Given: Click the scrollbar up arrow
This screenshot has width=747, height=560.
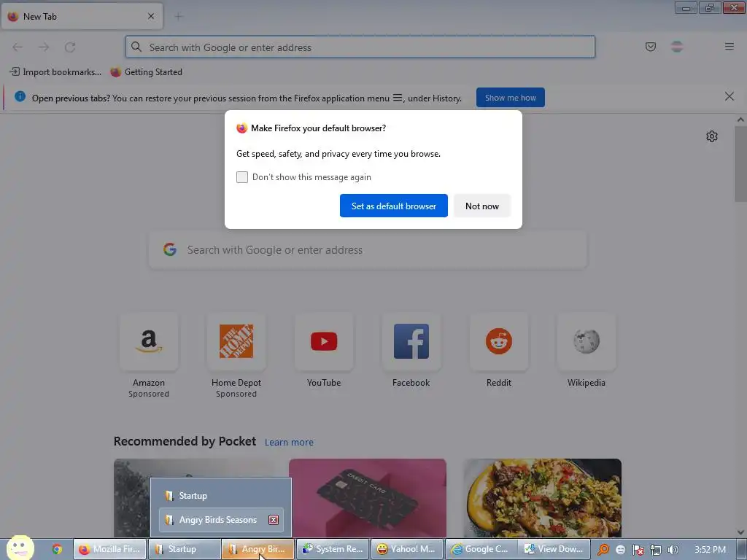Looking at the screenshot, I should (x=740, y=120).
